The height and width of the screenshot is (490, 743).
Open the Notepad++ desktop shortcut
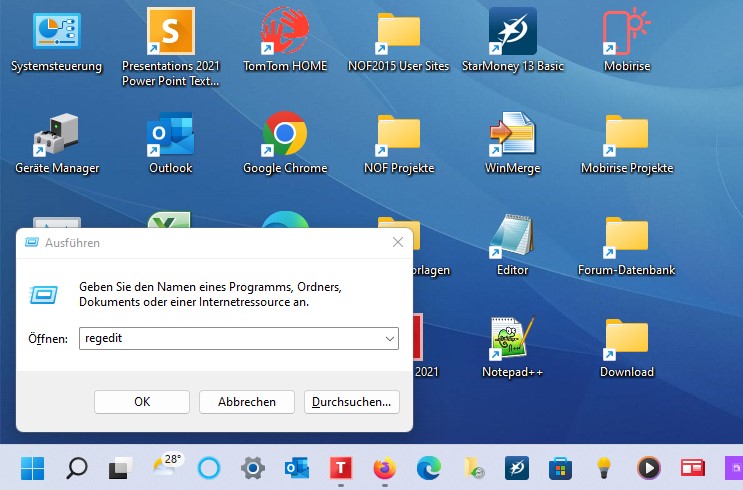pos(512,339)
